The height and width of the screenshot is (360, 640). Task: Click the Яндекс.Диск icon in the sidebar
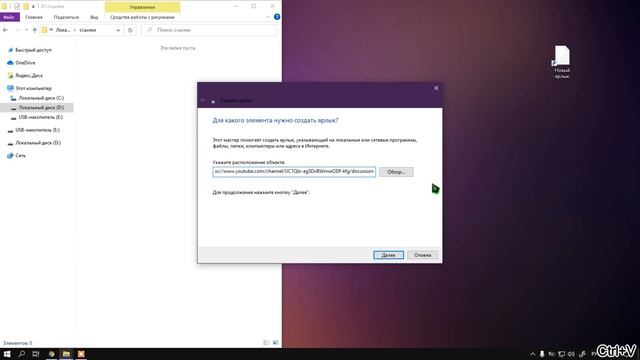coord(10,76)
